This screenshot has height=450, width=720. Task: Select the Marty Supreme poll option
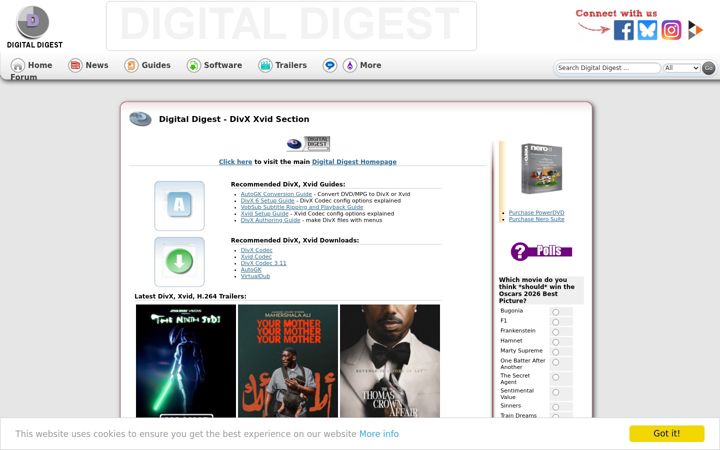pyautogui.click(x=556, y=353)
